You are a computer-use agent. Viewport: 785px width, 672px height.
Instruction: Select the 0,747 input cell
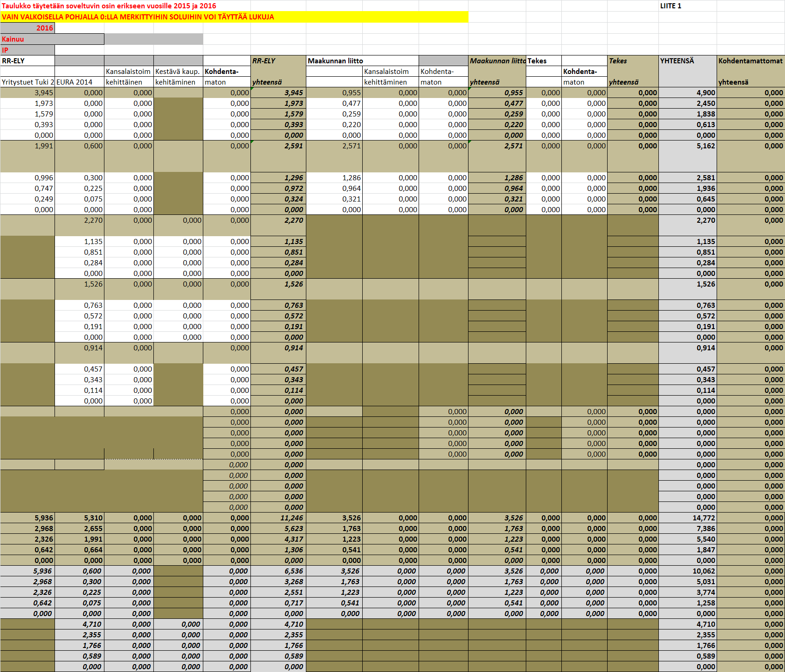coord(27,188)
